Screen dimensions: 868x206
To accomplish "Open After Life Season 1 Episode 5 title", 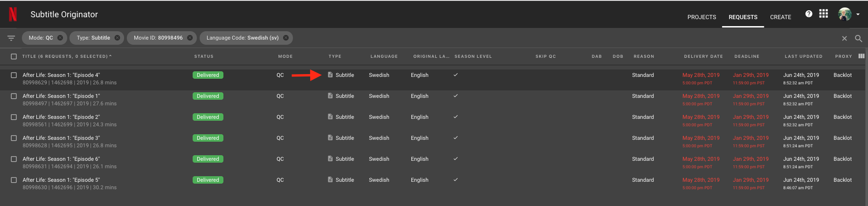I will click(x=61, y=180).
